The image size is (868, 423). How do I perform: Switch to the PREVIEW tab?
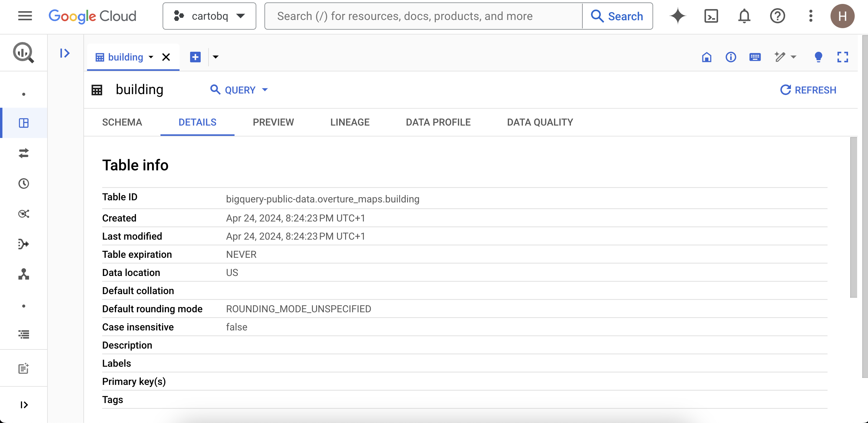click(x=273, y=122)
